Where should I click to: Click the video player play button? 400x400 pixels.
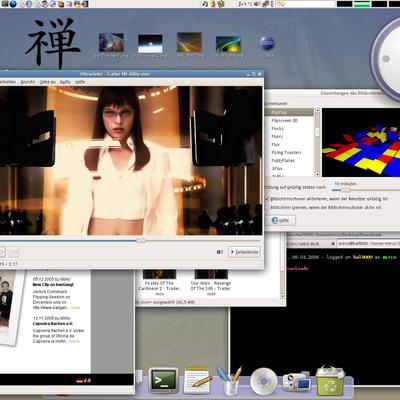pos(2,252)
